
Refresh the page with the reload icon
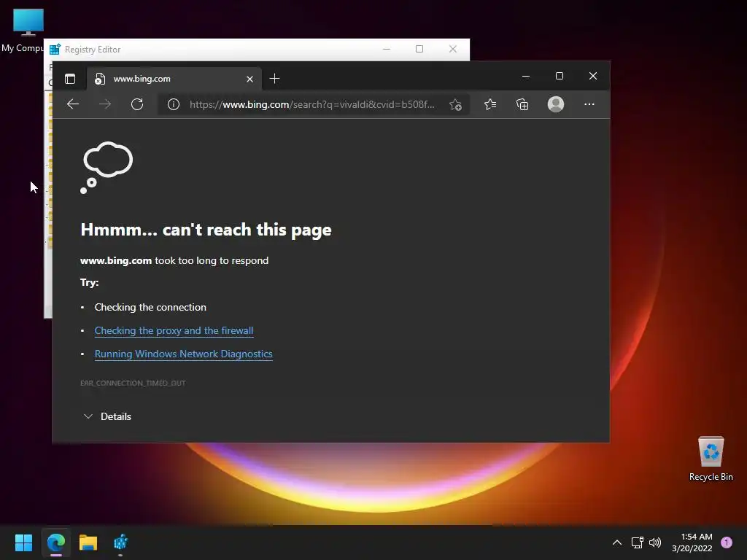pyautogui.click(x=137, y=104)
